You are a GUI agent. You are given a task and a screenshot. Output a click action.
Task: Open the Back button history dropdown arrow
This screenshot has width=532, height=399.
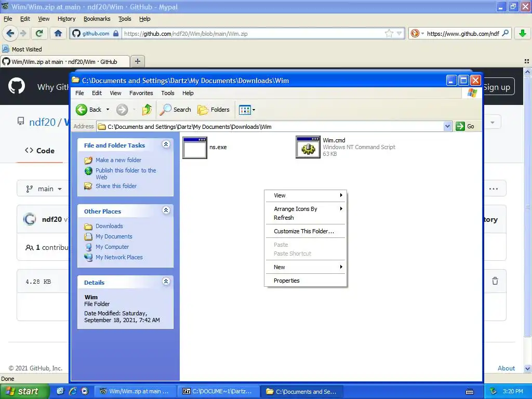pos(108,110)
